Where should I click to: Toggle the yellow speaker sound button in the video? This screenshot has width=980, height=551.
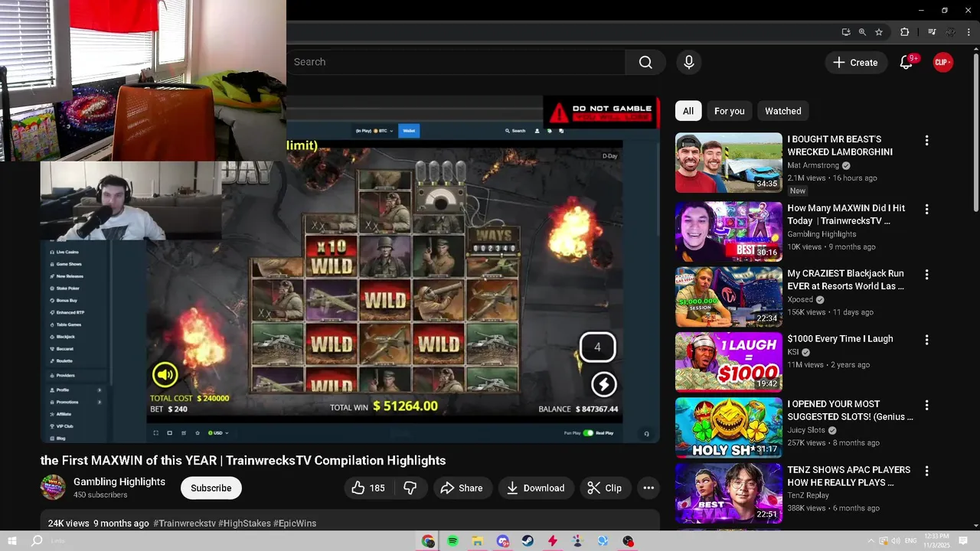click(x=165, y=374)
